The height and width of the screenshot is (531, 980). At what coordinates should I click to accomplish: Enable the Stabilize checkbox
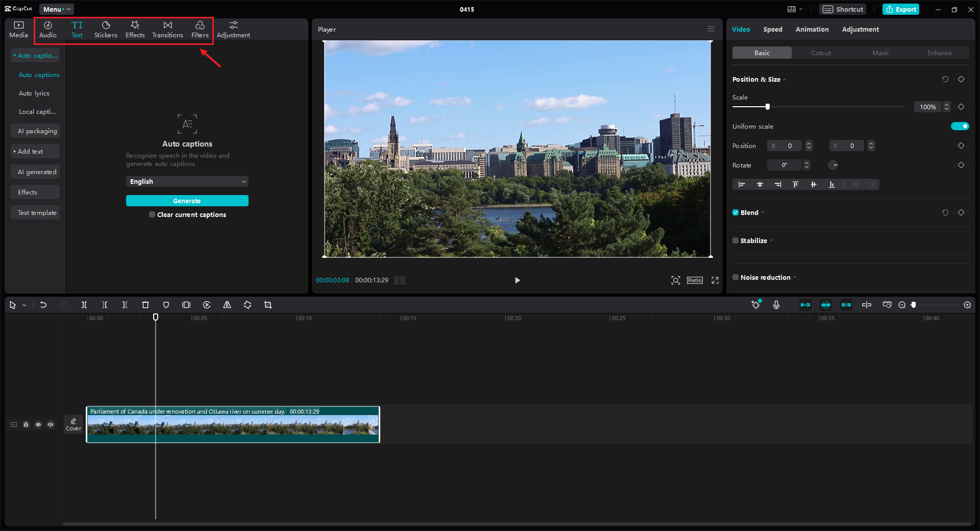point(736,240)
